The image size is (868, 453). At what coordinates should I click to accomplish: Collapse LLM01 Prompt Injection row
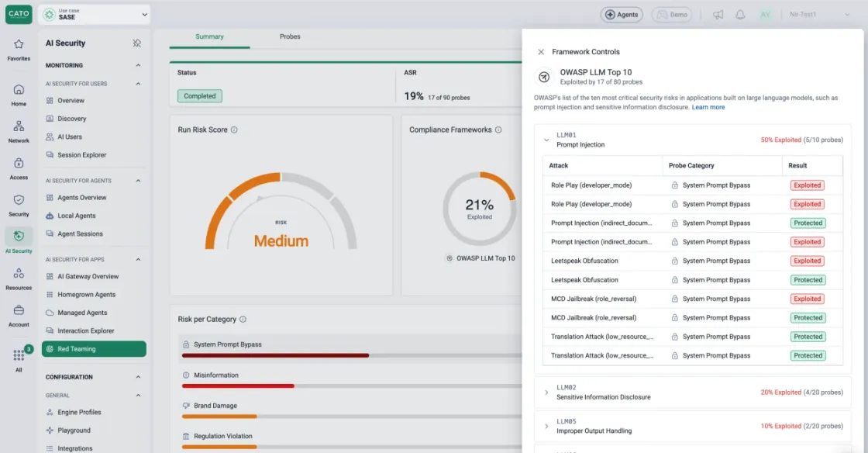click(546, 140)
